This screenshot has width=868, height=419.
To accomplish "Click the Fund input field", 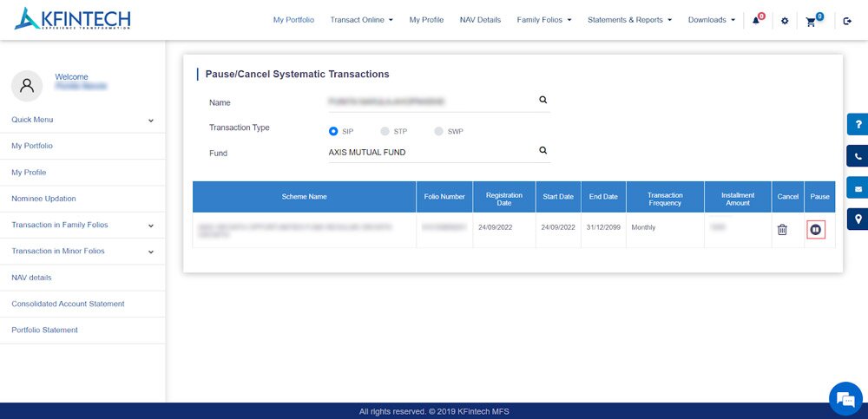I will (x=430, y=152).
